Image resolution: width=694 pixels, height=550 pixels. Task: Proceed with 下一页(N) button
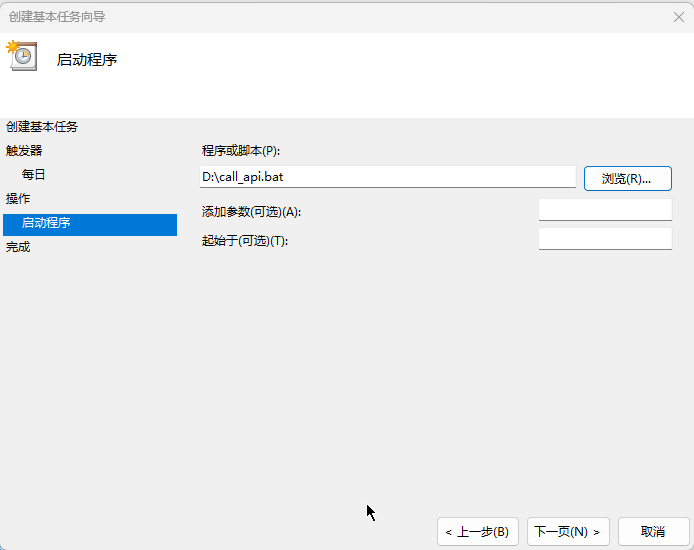[x=568, y=531]
